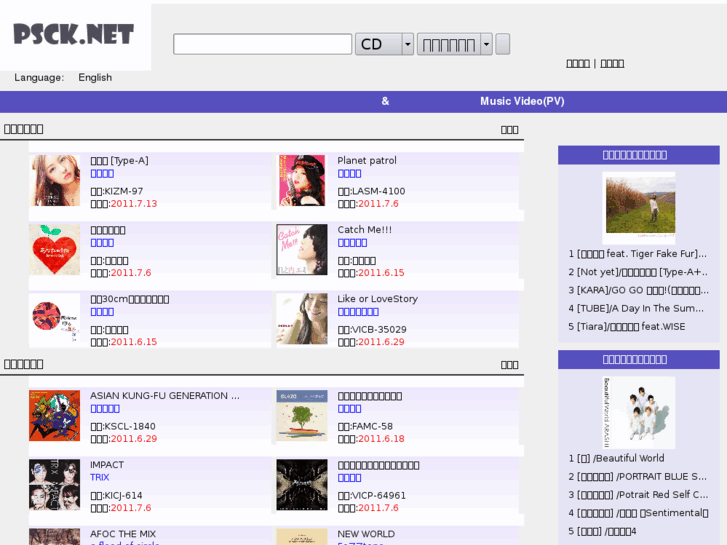Image resolution: width=727 pixels, height=545 pixels.
Task: Open the 30cm single cover thumbnail
Action: point(55,319)
